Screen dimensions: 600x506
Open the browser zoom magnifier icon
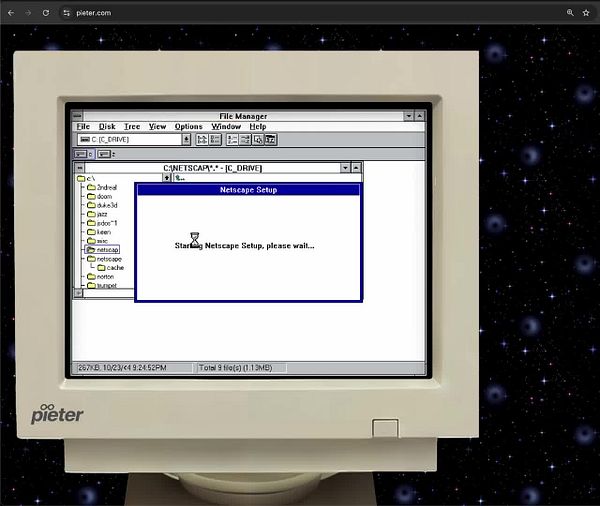coord(570,13)
